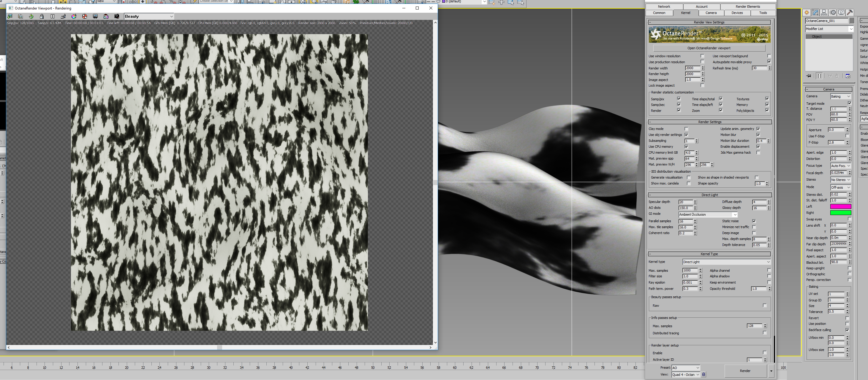Open the Render button's arrow flyout
This screenshot has height=380, width=868.
[x=771, y=371]
